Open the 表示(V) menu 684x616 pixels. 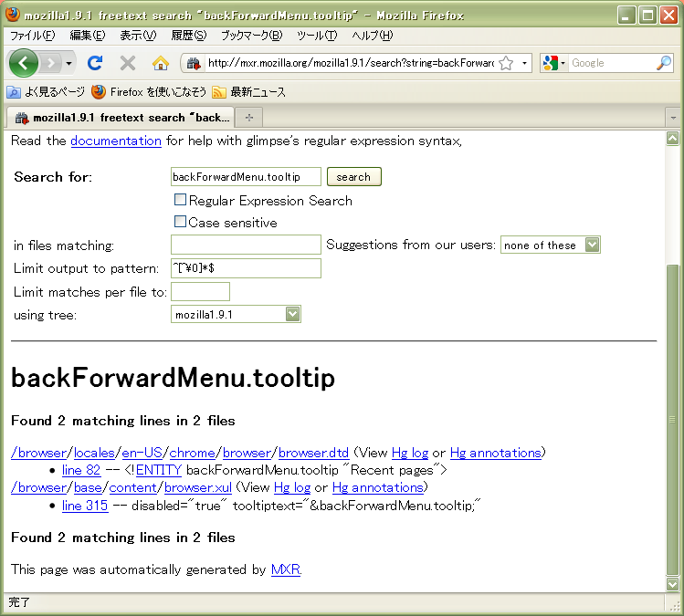pos(138,36)
